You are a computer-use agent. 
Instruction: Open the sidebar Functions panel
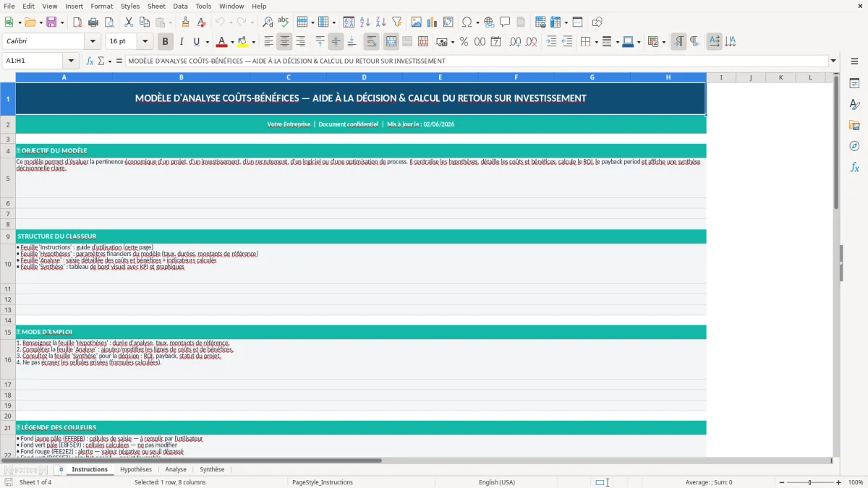point(854,168)
